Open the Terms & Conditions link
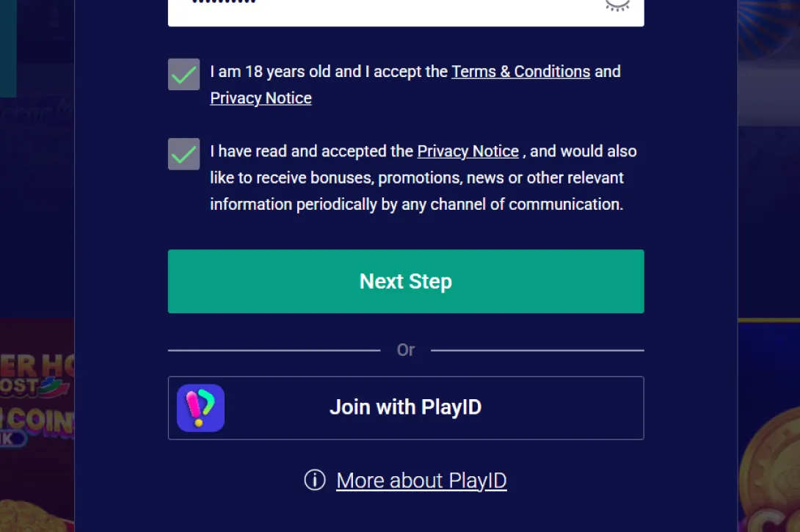The height and width of the screenshot is (532, 800). 521,71
